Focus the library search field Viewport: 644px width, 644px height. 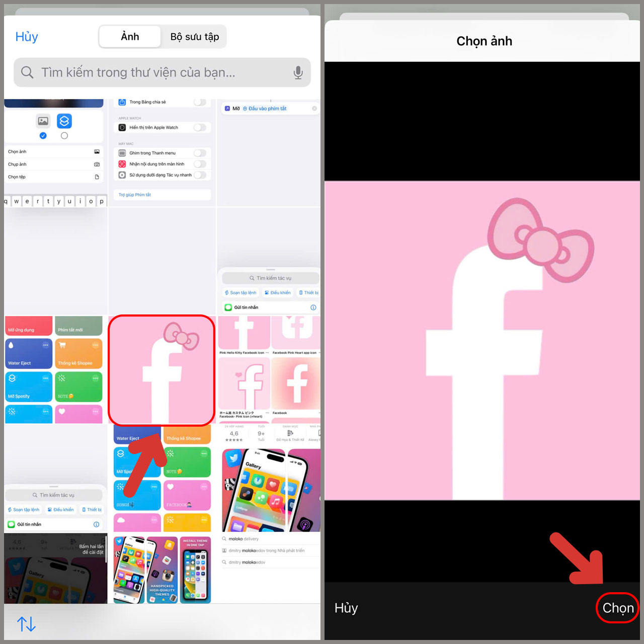(162, 72)
